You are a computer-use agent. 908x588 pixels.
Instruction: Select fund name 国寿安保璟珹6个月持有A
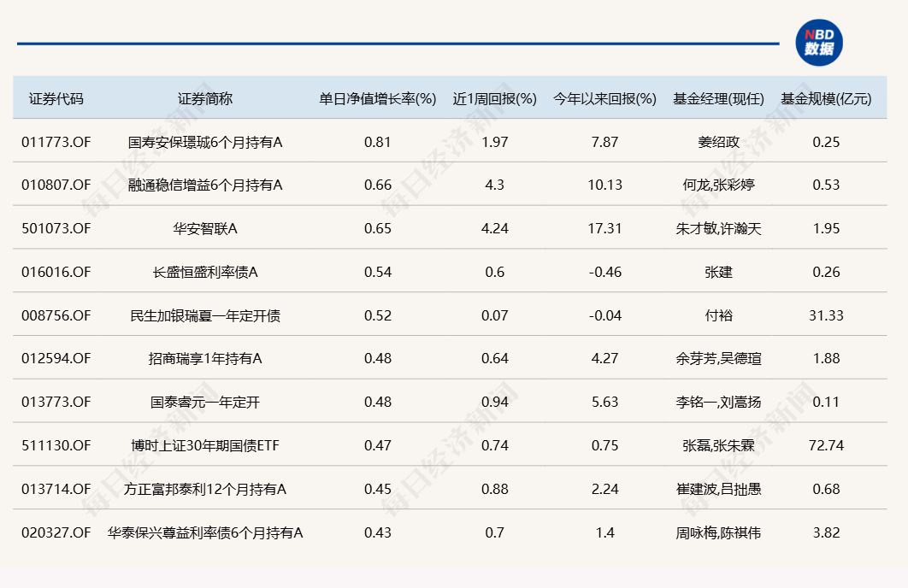[205, 142]
